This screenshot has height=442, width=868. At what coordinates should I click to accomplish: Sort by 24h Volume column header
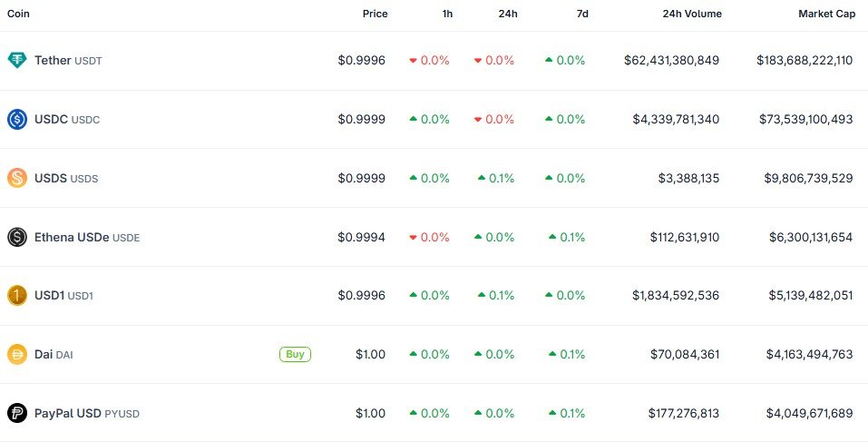(692, 14)
